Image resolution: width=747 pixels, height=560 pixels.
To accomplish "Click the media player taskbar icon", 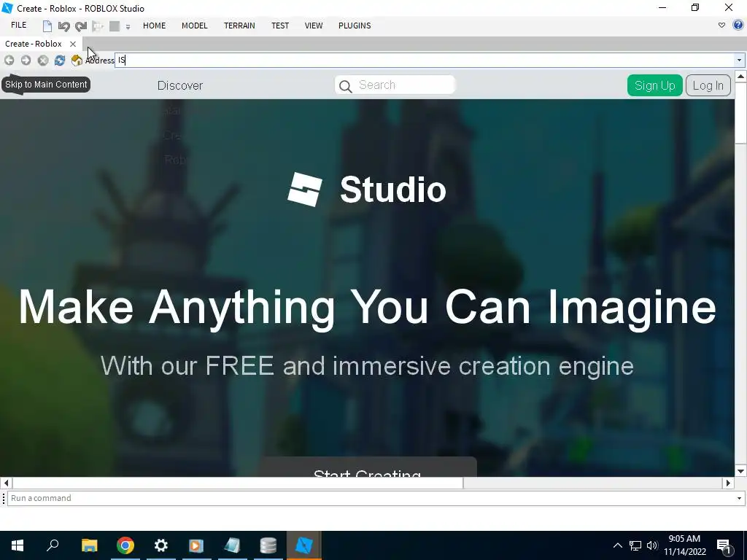I will [x=196, y=545].
